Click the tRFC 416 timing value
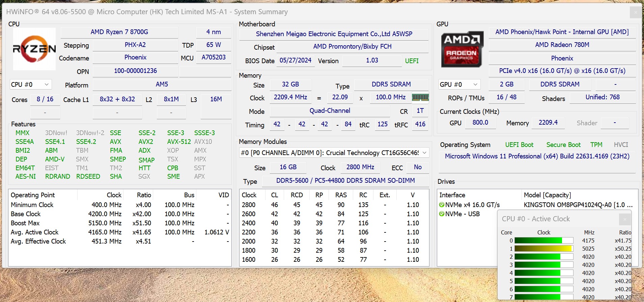The image size is (644, 302). [x=420, y=124]
